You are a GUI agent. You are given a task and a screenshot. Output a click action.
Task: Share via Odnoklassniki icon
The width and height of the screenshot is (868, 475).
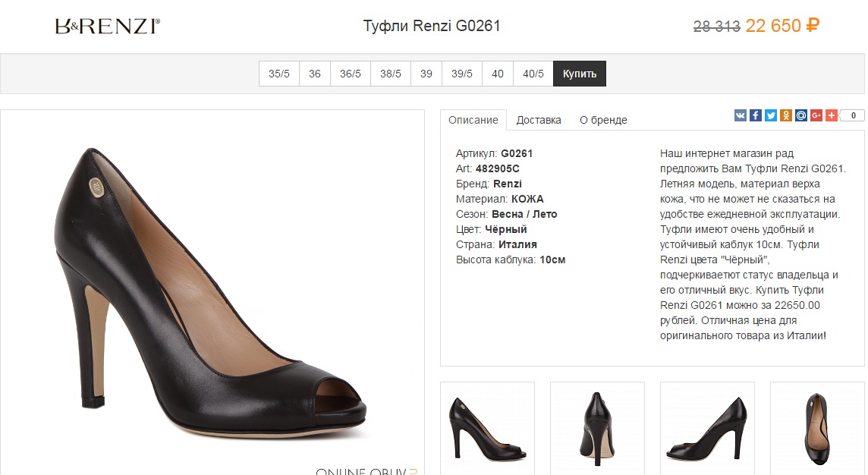(x=786, y=115)
